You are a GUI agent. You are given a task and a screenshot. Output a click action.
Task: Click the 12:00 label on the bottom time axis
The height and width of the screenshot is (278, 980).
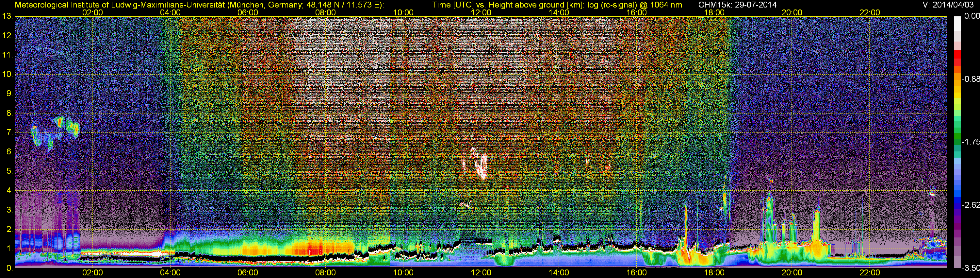point(481,273)
